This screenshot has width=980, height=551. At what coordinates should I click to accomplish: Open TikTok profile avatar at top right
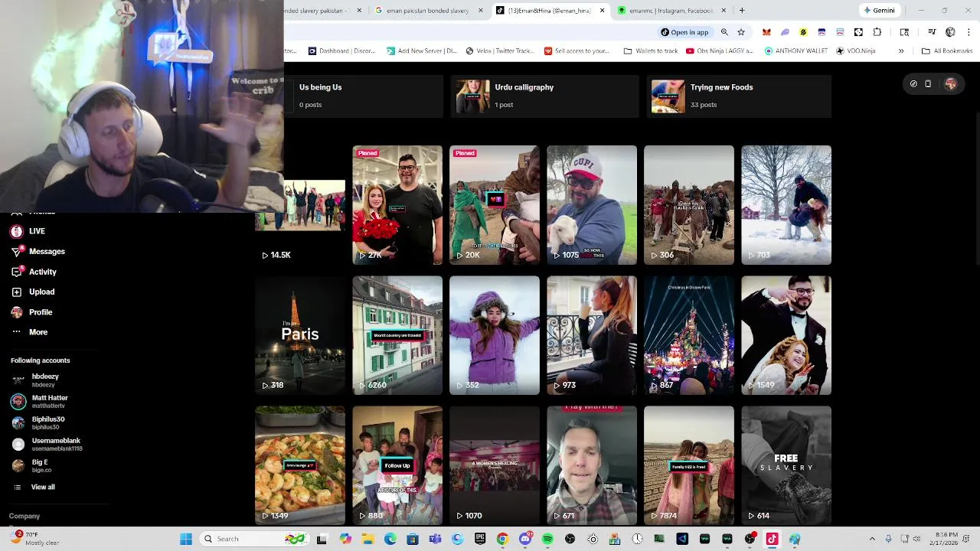tap(951, 84)
